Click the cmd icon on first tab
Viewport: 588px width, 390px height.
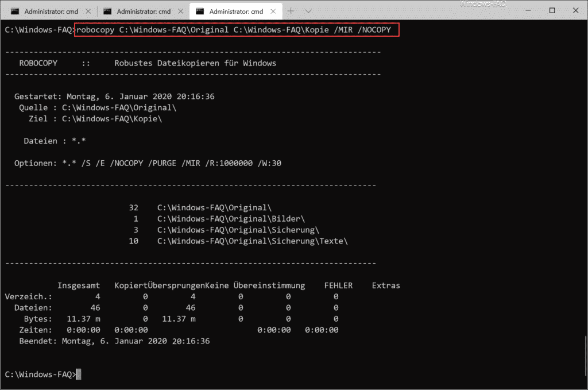tap(15, 11)
